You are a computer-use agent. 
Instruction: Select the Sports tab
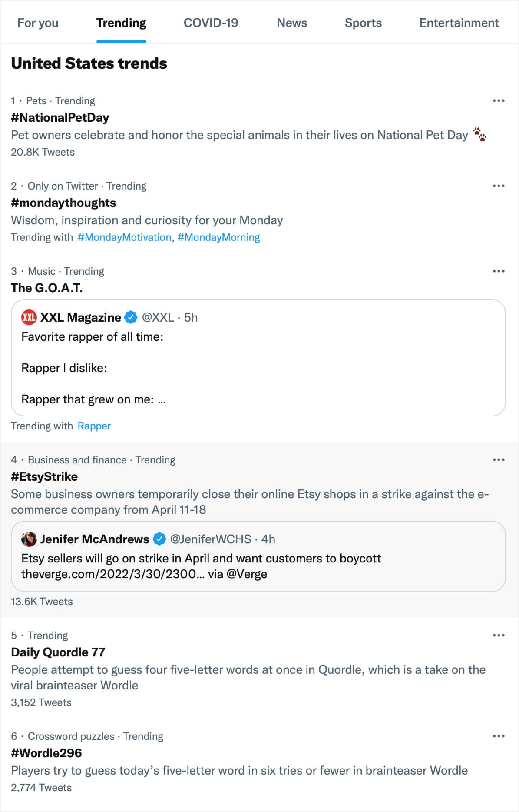(363, 23)
